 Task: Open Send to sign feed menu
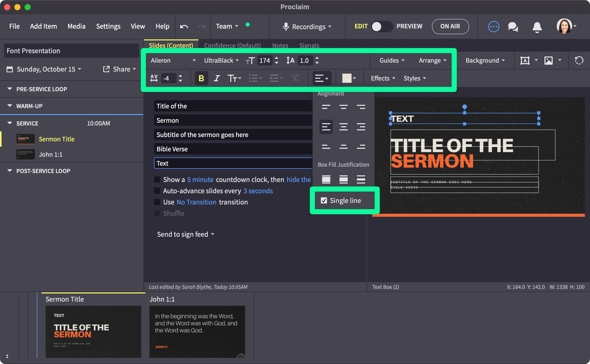click(x=185, y=234)
